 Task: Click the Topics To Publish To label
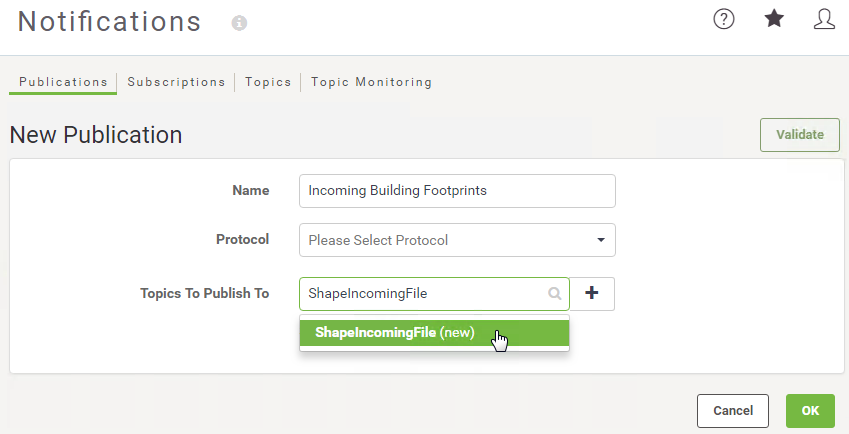(x=205, y=293)
